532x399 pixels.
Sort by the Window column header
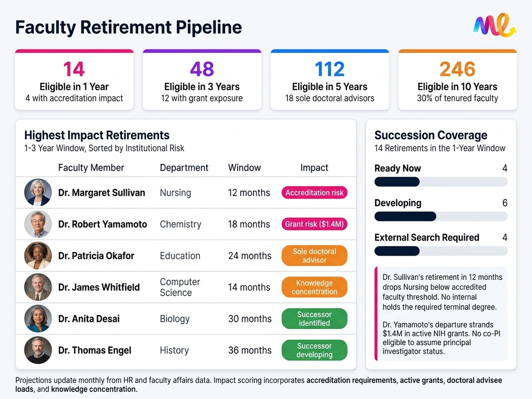pos(244,168)
